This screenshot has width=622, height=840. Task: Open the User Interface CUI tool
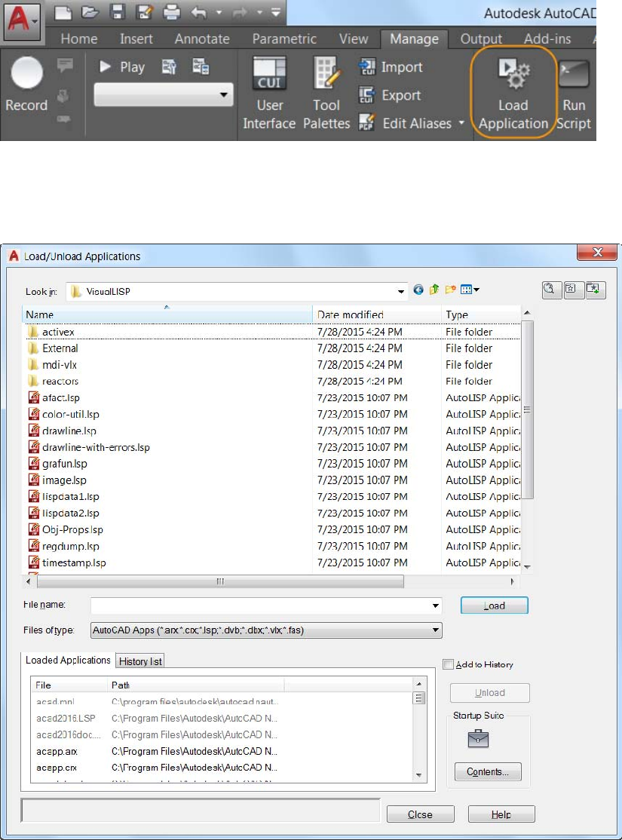tap(269, 94)
